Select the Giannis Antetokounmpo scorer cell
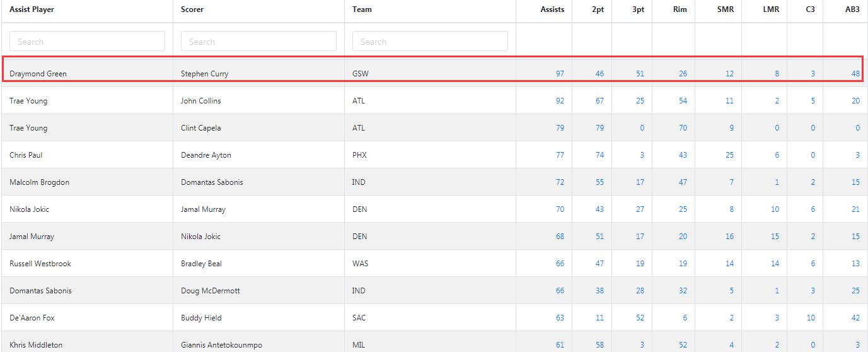 pos(258,342)
